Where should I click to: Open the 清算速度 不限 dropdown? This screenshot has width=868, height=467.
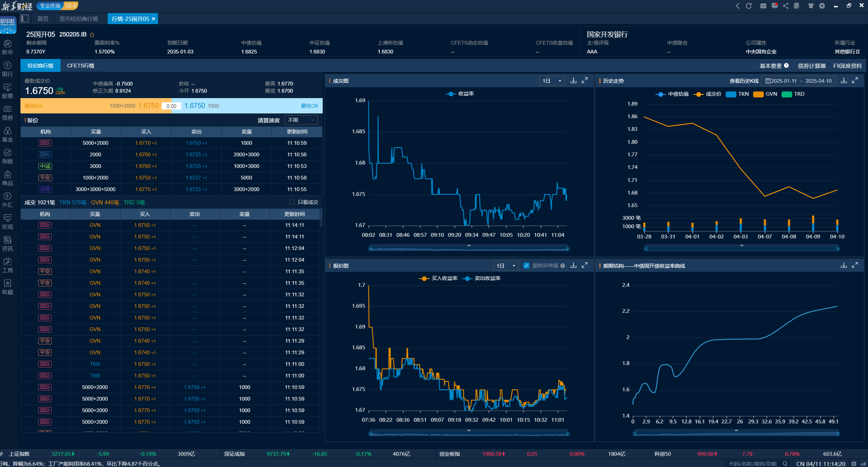click(301, 120)
